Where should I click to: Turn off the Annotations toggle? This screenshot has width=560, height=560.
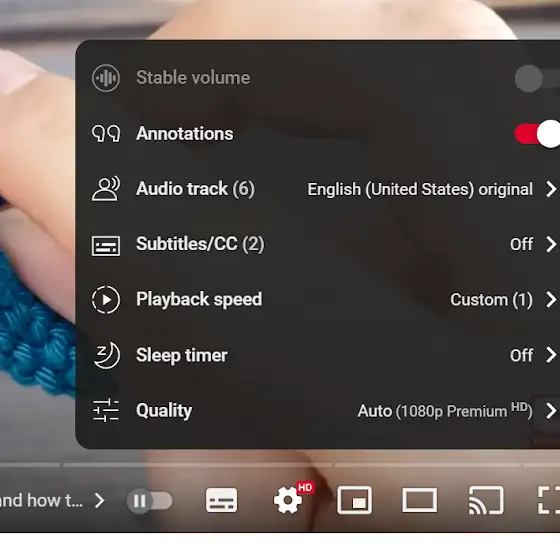tap(537, 134)
